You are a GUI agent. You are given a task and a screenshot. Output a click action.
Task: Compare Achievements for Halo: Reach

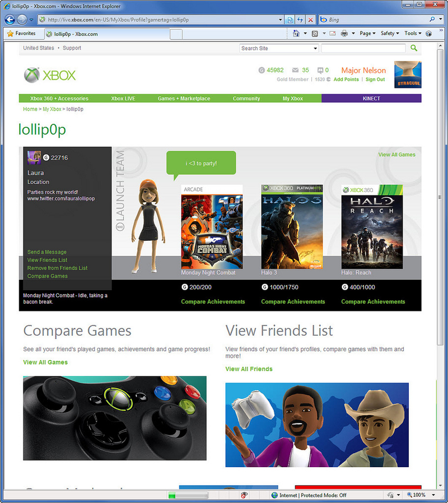click(x=373, y=301)
